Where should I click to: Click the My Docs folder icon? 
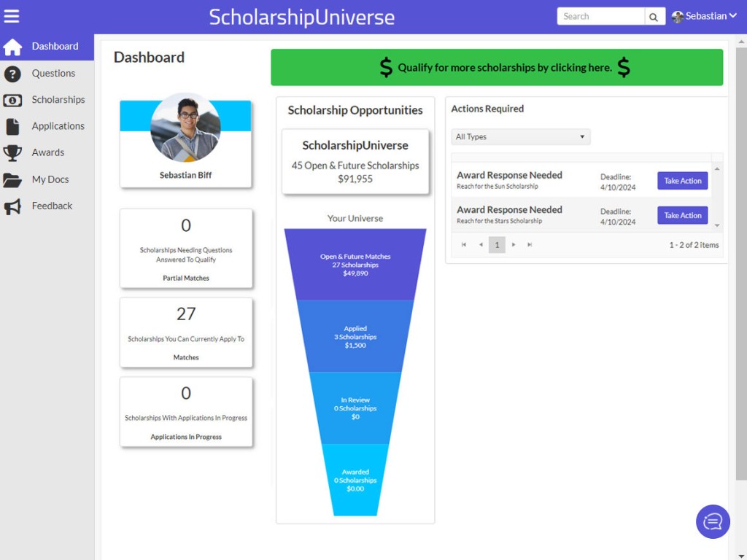coord(12,179)
